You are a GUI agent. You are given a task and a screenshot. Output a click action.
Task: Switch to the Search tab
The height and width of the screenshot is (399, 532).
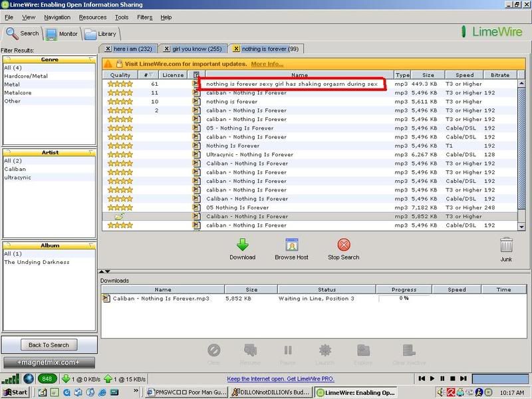tap(23, 34)
